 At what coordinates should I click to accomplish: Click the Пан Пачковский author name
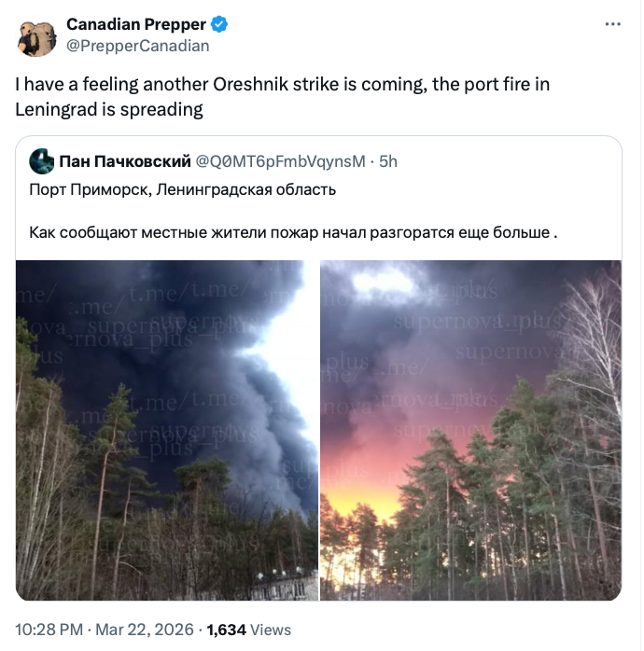123,161
